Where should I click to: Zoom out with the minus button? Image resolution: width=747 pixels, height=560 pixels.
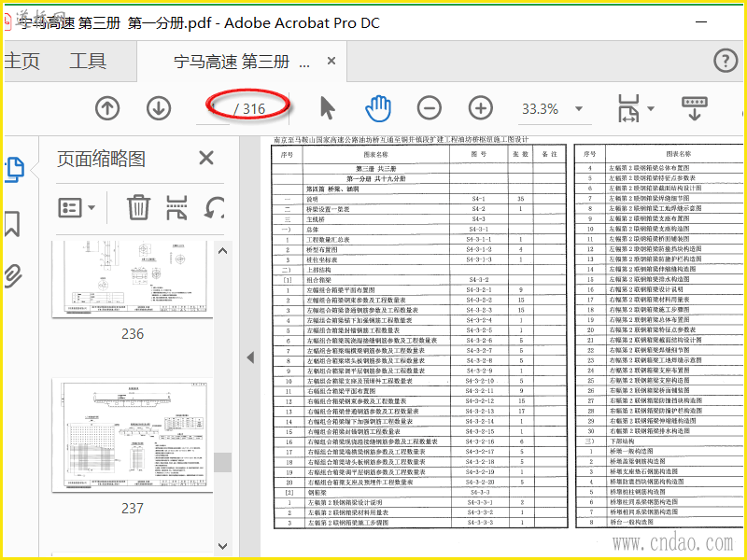point(430,108)
